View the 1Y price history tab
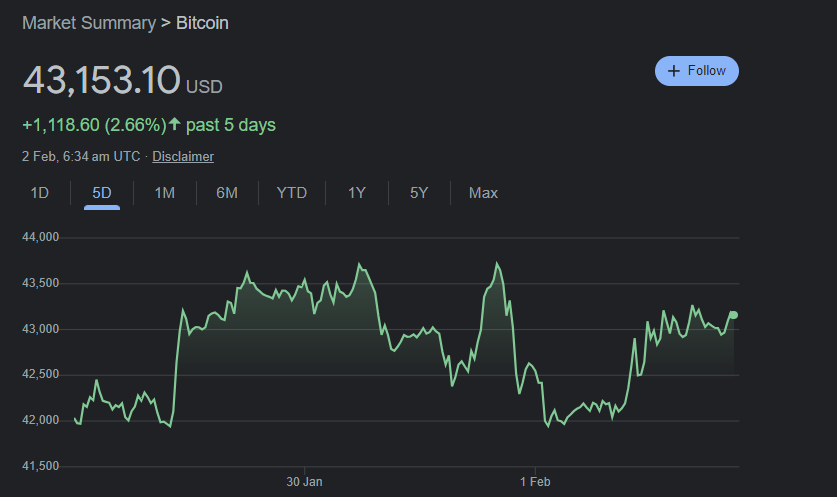Screen dimensions: 837x497 pyautogui.click(x=357, y=193)
